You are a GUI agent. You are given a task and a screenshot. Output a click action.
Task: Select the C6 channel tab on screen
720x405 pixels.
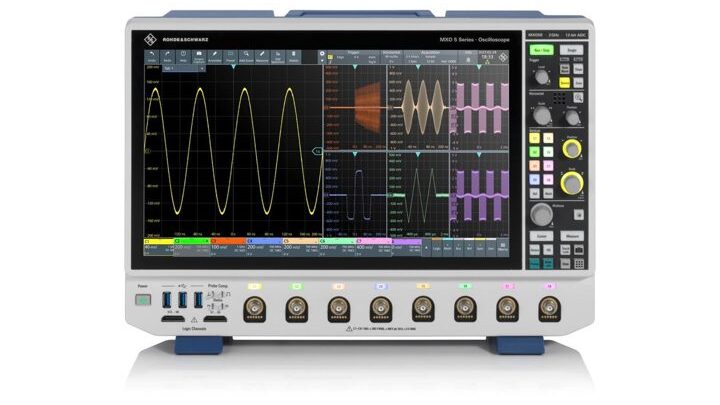click(337, 246)
